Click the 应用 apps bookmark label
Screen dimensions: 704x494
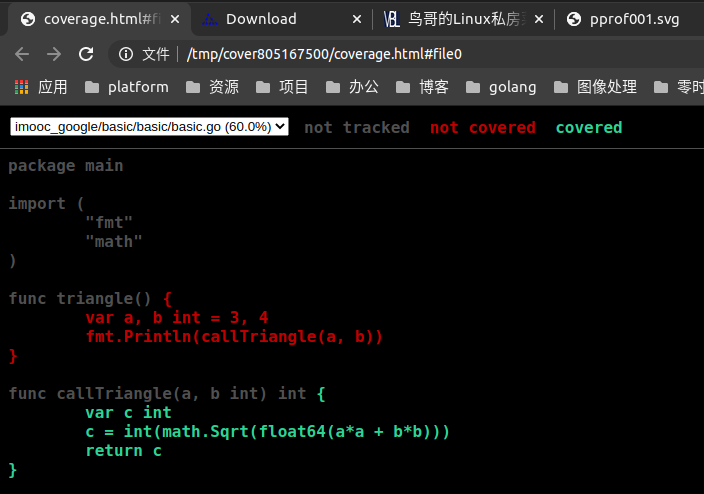53,87
